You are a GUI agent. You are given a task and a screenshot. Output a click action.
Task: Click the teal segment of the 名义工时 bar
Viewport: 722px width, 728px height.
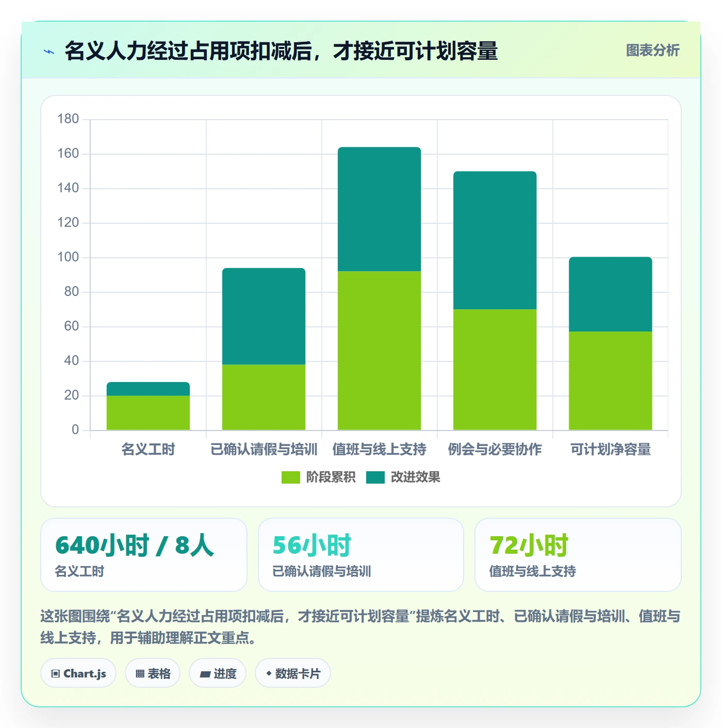[x=148, y=389]
